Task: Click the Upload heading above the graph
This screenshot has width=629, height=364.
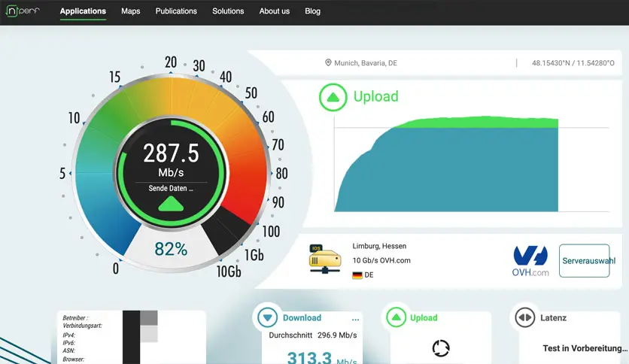Action: tap(376, 96)
